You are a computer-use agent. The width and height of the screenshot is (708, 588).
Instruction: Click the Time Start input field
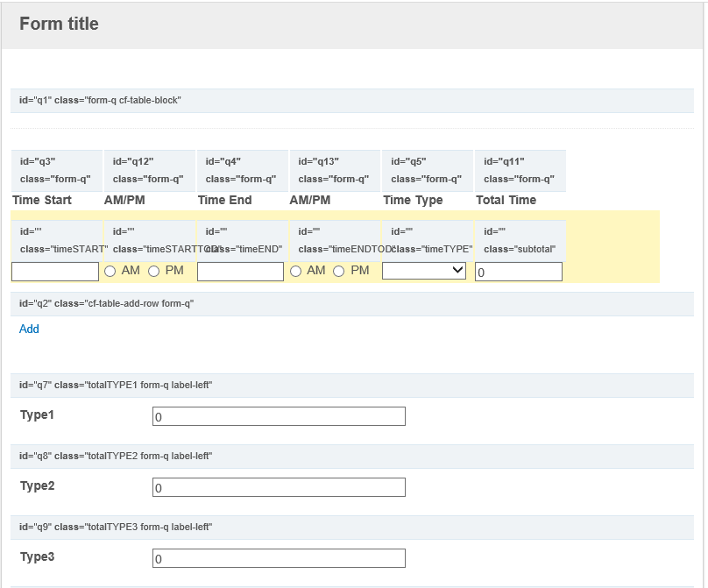(x=55, y=272)
